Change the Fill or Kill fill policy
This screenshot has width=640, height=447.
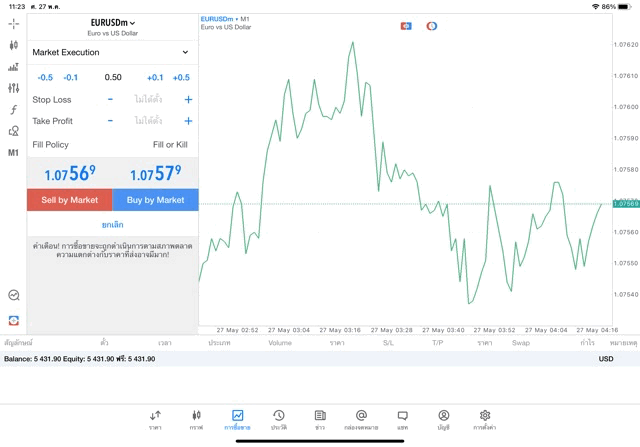point(170,145)
